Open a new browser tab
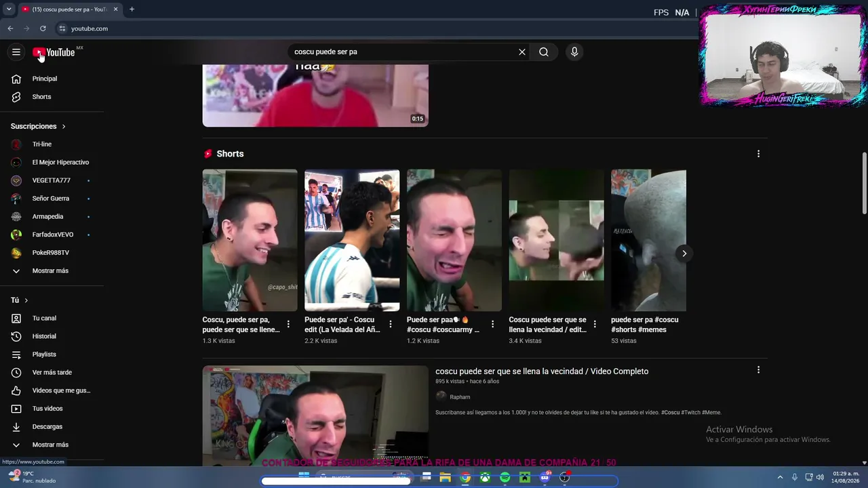This screenshot has height=488, width=868. point(132,9)
